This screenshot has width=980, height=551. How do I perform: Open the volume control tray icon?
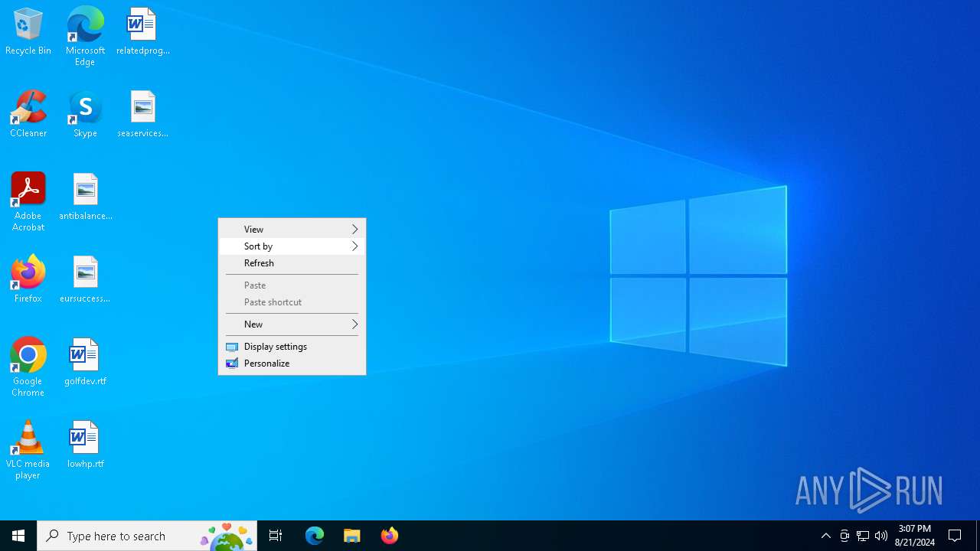[x=881, y=536]
